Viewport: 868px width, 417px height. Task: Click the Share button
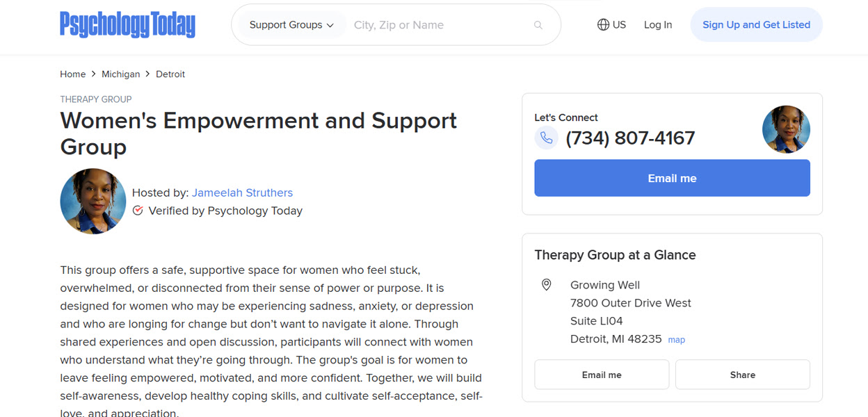(742, 374)
